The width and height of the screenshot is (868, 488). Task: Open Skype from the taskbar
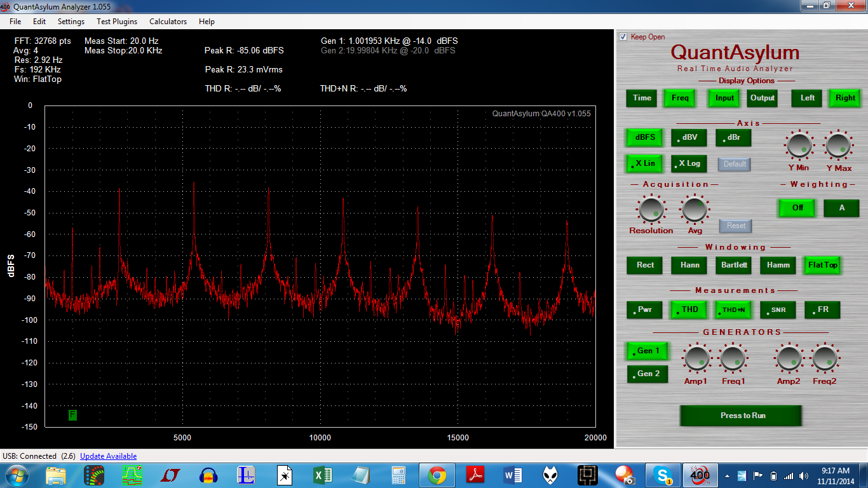click(x=663, y=475)
